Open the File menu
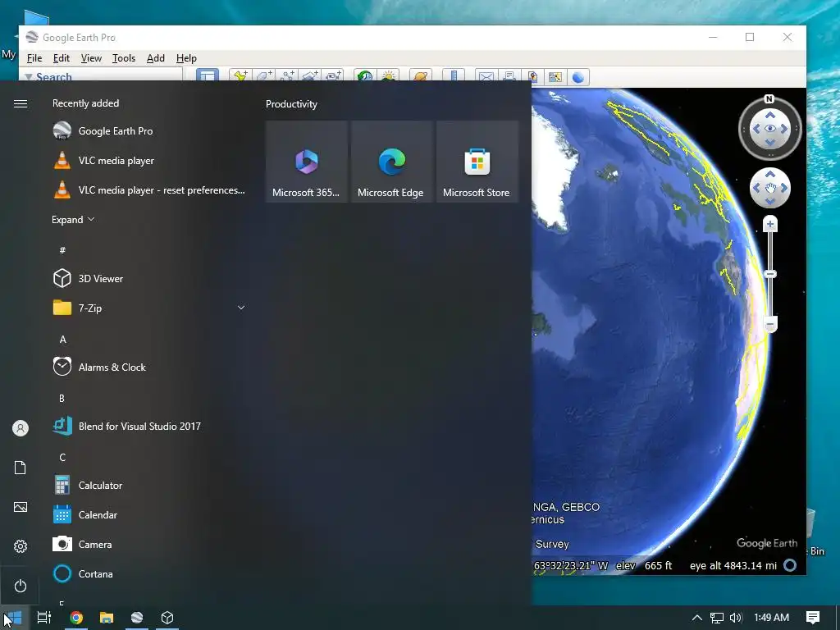 click(x=34, y=58)
